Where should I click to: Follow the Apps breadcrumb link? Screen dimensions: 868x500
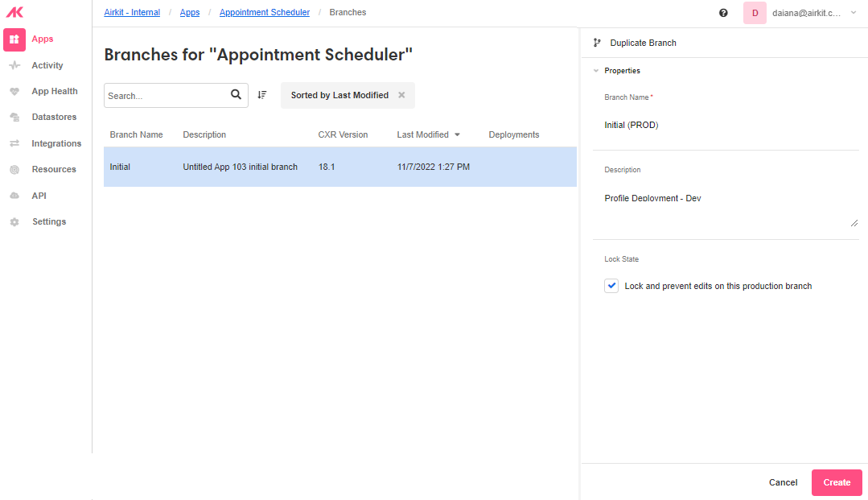point(189,12)
